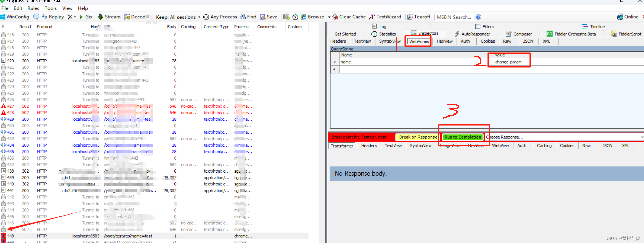Select session 420 localhost row
The image size is (644, 243).
point(155,61)
